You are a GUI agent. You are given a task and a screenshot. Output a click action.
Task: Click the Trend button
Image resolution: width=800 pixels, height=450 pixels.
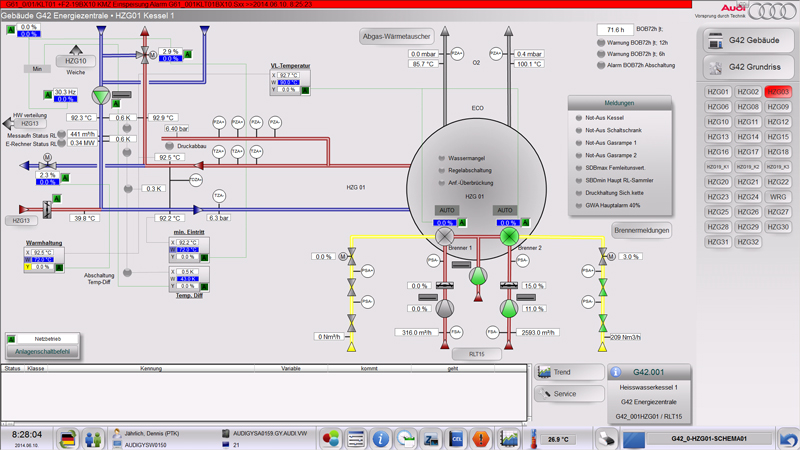point(568,372)
